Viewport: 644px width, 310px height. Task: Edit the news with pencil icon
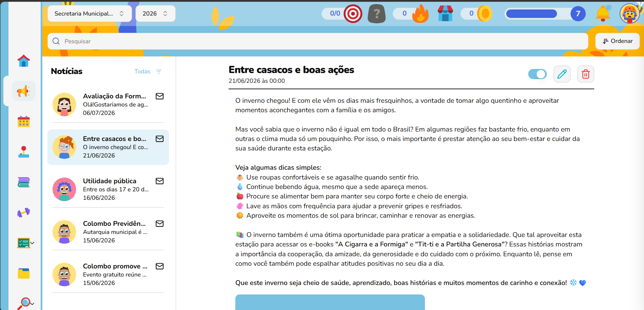[x=562, y=74]
